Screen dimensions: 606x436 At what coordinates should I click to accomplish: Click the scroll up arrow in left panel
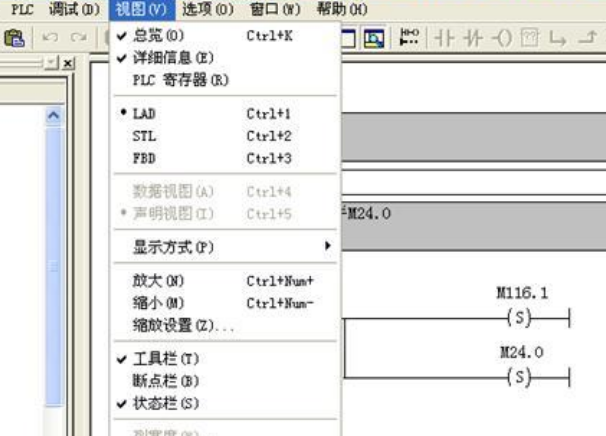(53, 115)
